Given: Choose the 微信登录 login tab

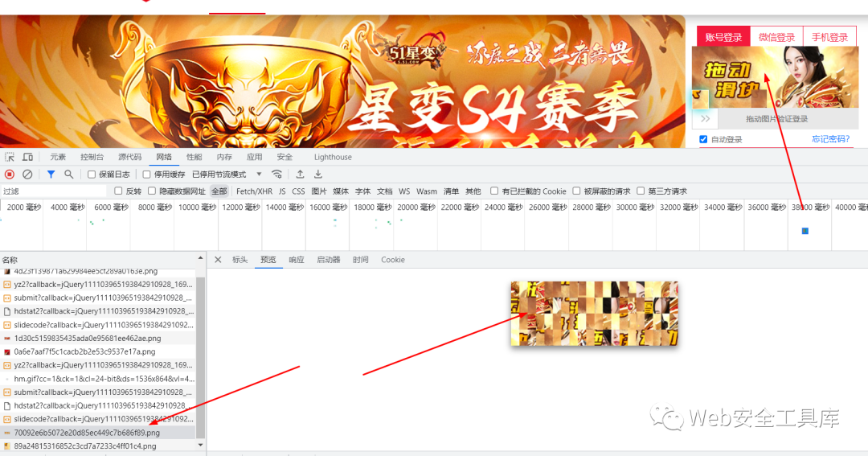Looking at the screenshot, I should click(x=776, y=36).
